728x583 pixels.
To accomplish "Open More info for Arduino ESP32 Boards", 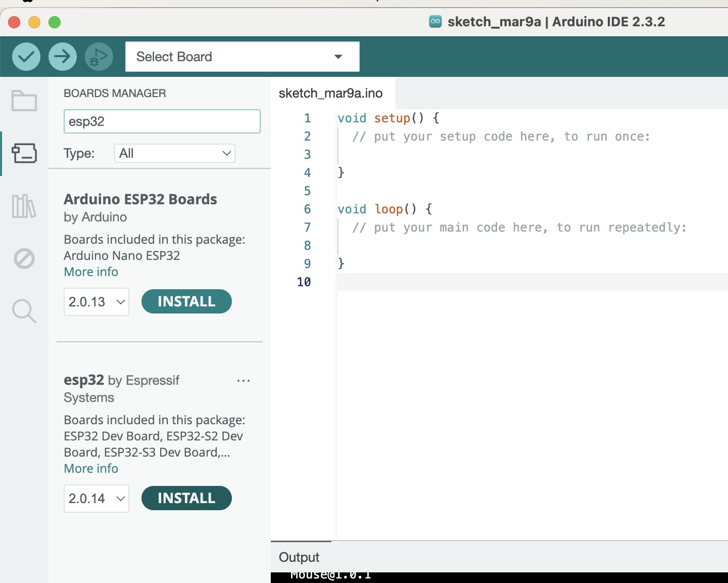I will [91, 272].
